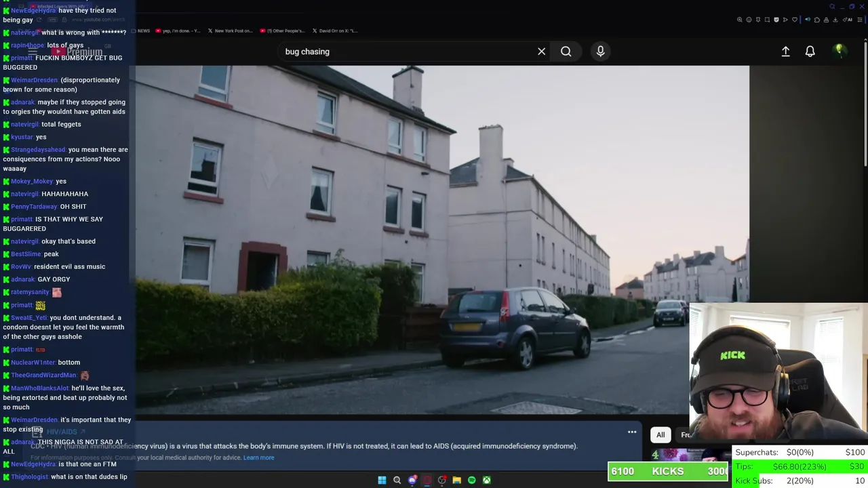Click the Kick Subs goal progress row

[800, 481]
